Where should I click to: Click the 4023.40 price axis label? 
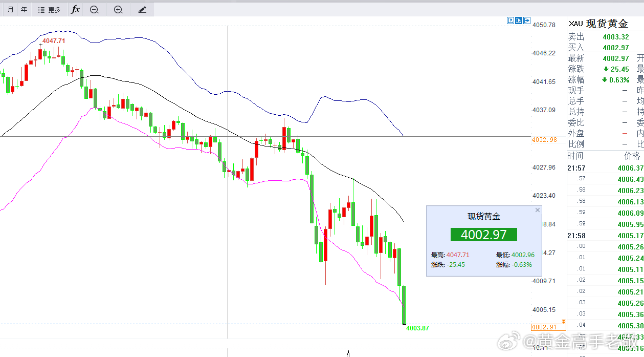pos(544,196)
